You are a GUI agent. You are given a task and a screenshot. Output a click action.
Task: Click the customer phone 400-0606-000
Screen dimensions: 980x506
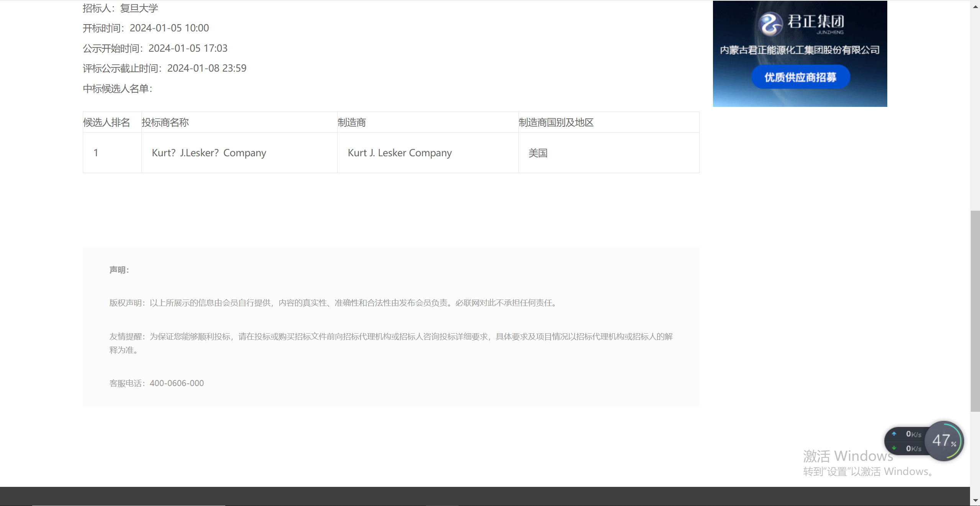tap(177, 383)
